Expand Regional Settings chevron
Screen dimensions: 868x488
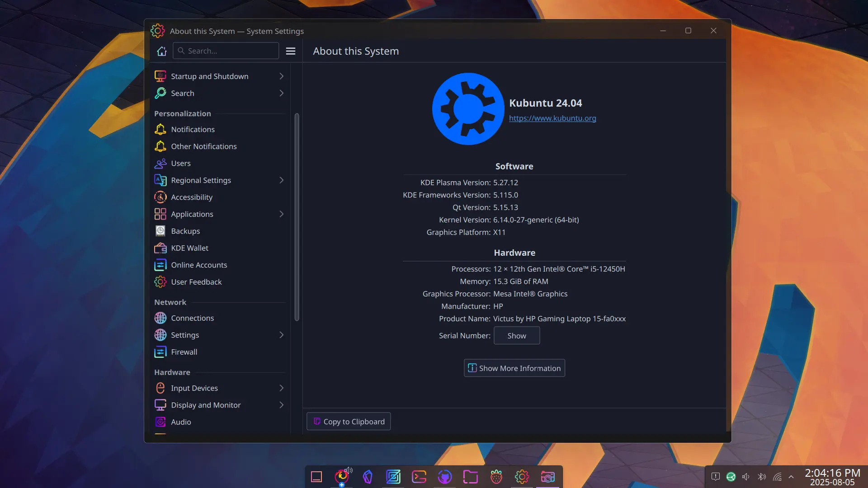281,180
